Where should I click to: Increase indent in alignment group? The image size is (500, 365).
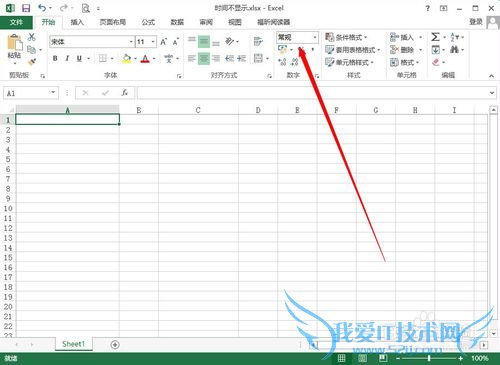tap(242, 59)
